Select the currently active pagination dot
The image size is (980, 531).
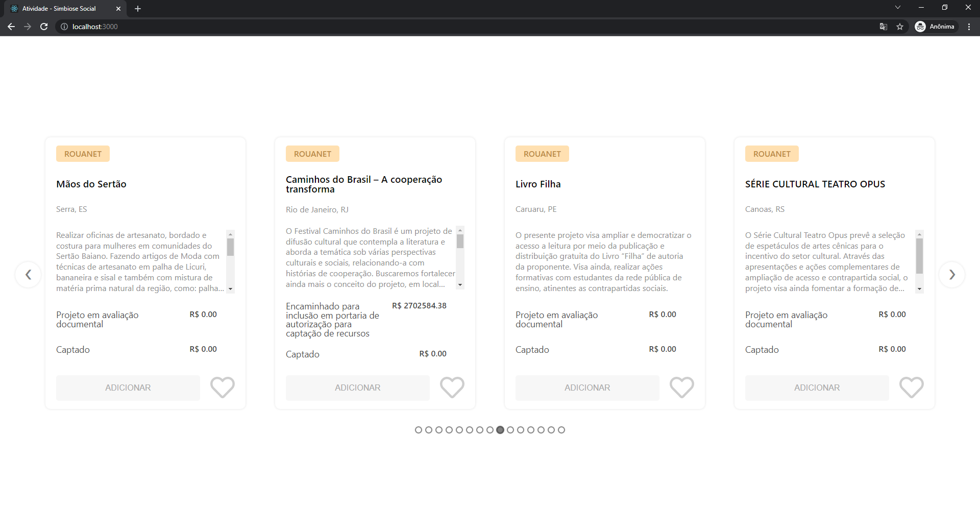click(500, 429)
